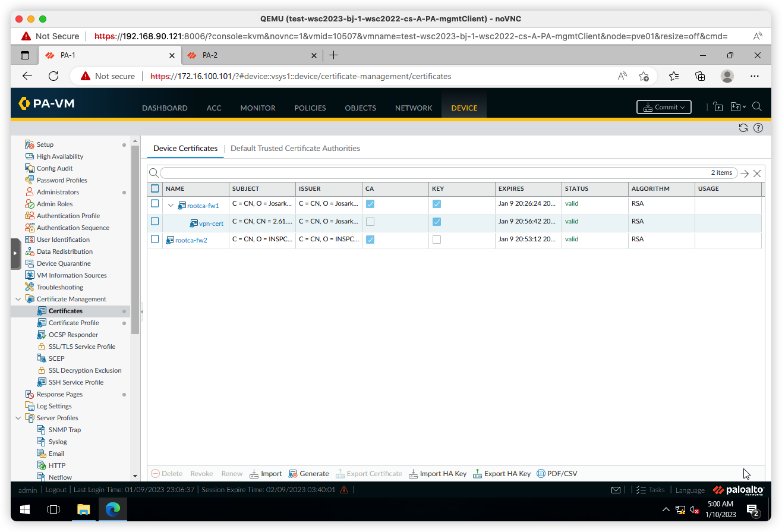Click Generate certificate button
The height and width of the screenshot is (532, 782).
click(x=308, y=474)
